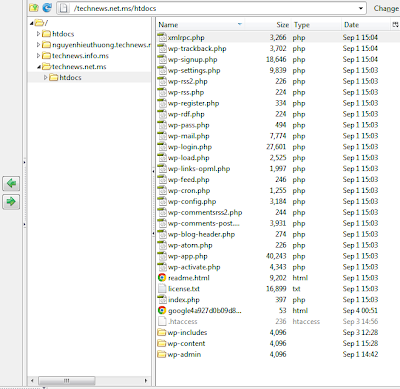Select the xmlrpc.php file icon
This screenshot has height=389, width=400.
162,37
